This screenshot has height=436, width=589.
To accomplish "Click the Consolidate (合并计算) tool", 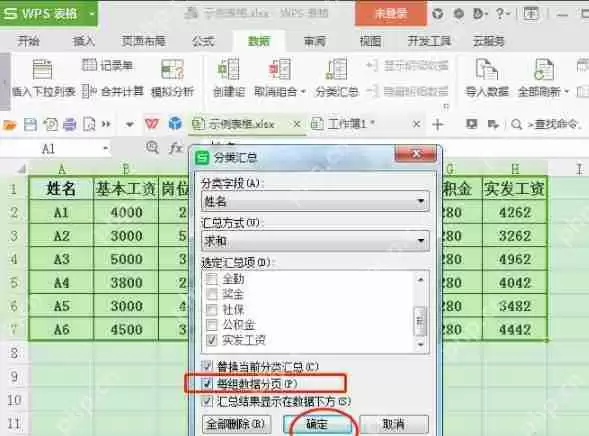I will 113,91.
